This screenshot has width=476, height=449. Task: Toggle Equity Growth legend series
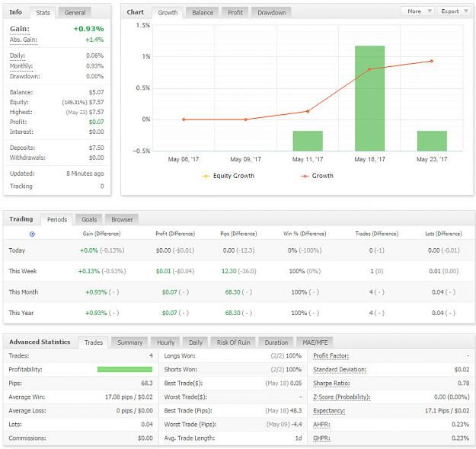click(228, 176)
